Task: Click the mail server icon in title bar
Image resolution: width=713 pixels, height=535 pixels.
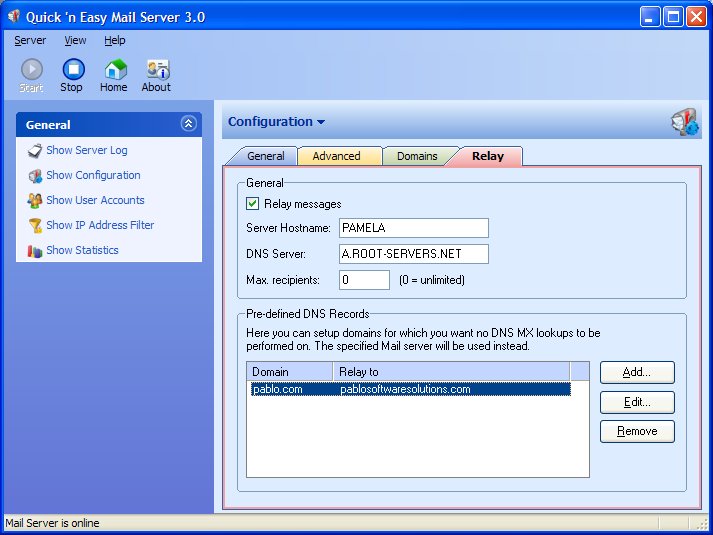Action: coord(14,16)
